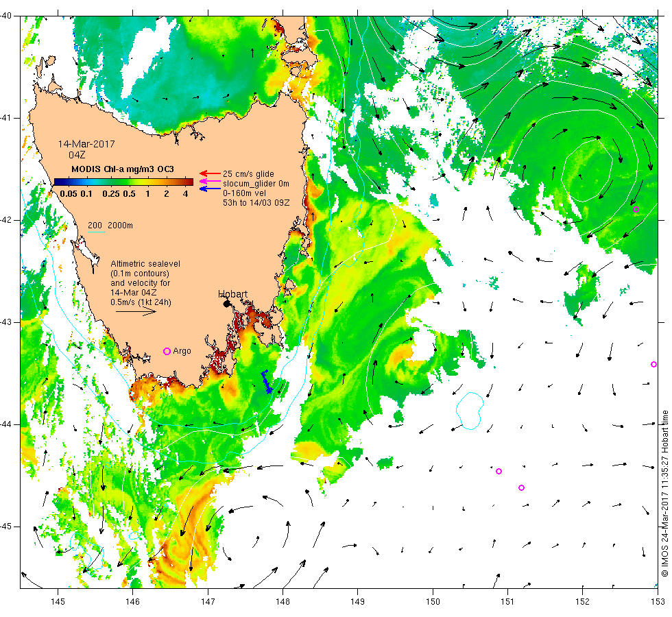672x617 pixels.
Task: Click the Argo float marker near 151.2E, 44.6S
Action: point(522,487)
